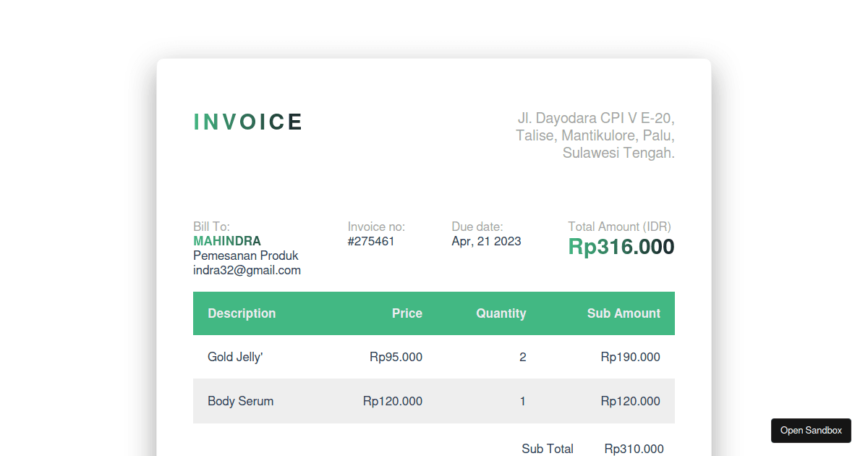Click the Description column header
Image resolution: width=868 pixels, height=456 pixels.
coord(242,313)
